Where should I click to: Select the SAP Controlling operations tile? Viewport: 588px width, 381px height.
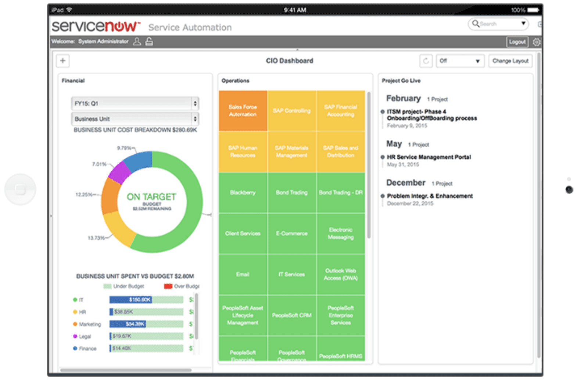pos(291,110)
